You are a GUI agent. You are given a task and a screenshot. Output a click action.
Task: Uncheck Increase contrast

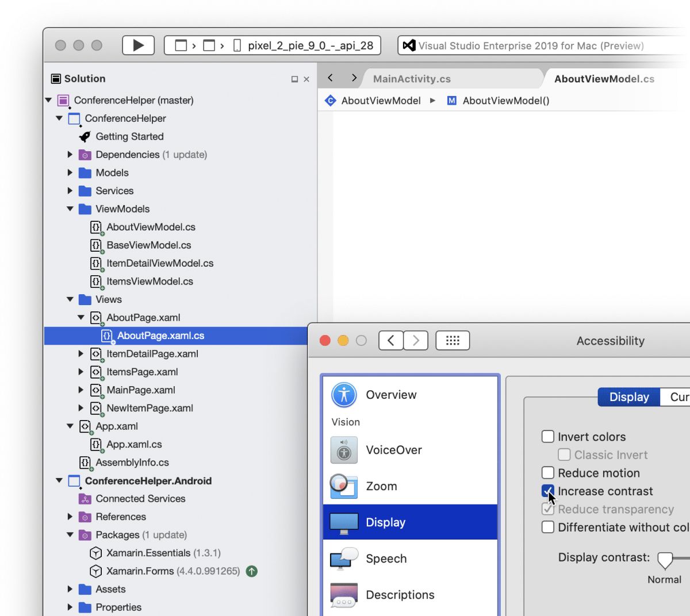click(548, 491)
